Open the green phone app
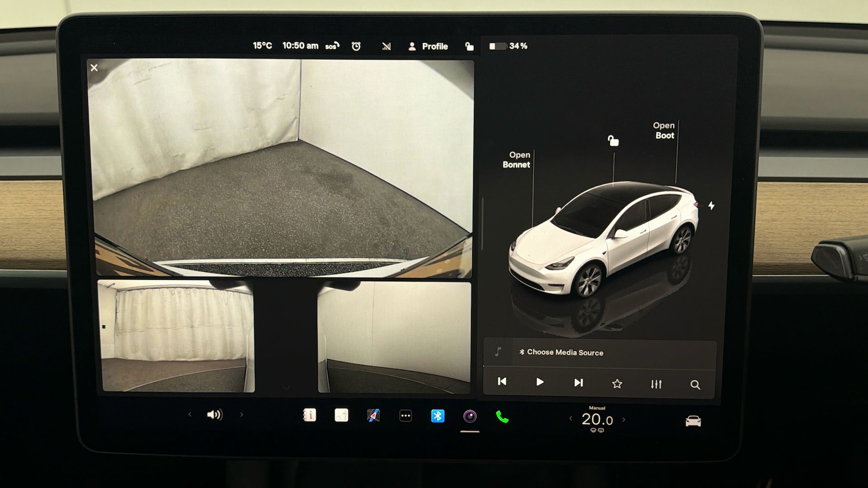 [x=502, y=417]
